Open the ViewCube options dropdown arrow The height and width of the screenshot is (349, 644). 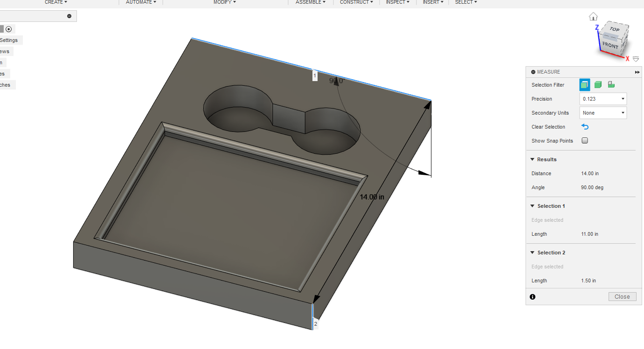point(636,59)
